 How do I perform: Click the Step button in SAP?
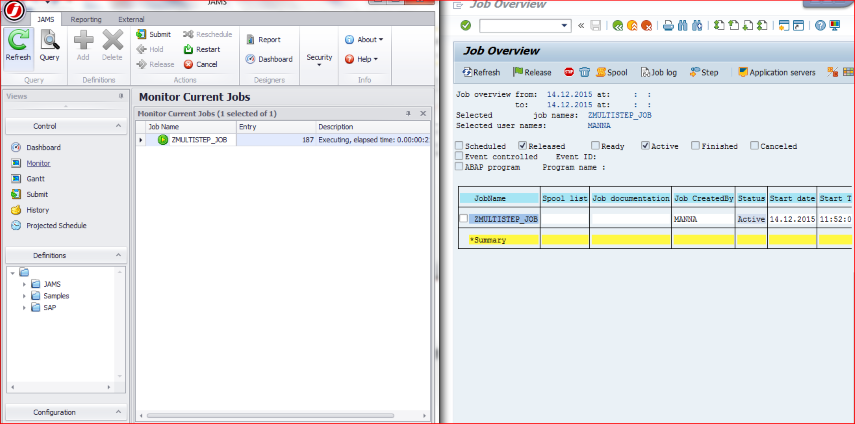coord(704,72)
